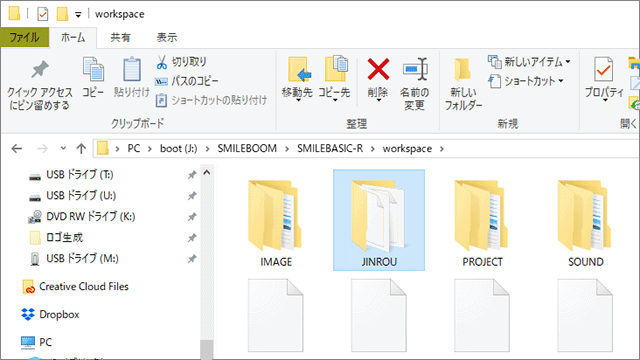
Task: Unpin USB ドライブ (T:) pin icon
Action: click(x=192, y=175)
